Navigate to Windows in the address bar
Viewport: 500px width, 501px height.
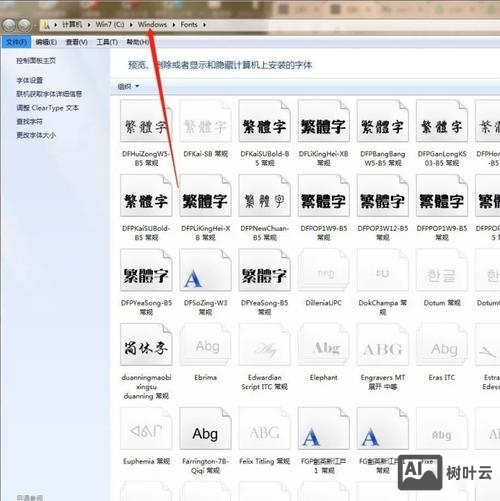pos(152,25)
